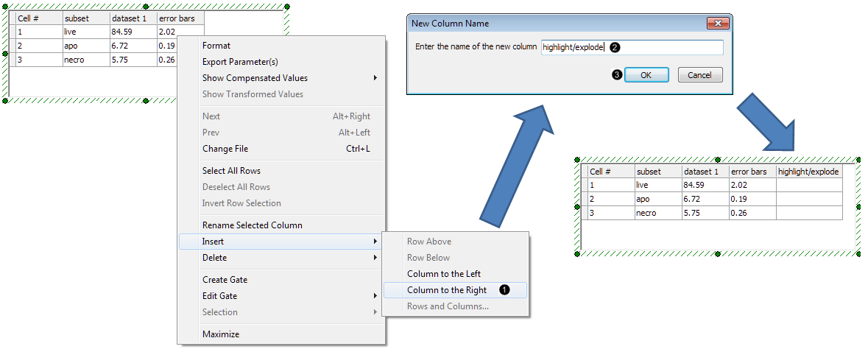This screenshot has width=868, height=352.
Task: Click Format in context menu
Action: pos(216,46)
